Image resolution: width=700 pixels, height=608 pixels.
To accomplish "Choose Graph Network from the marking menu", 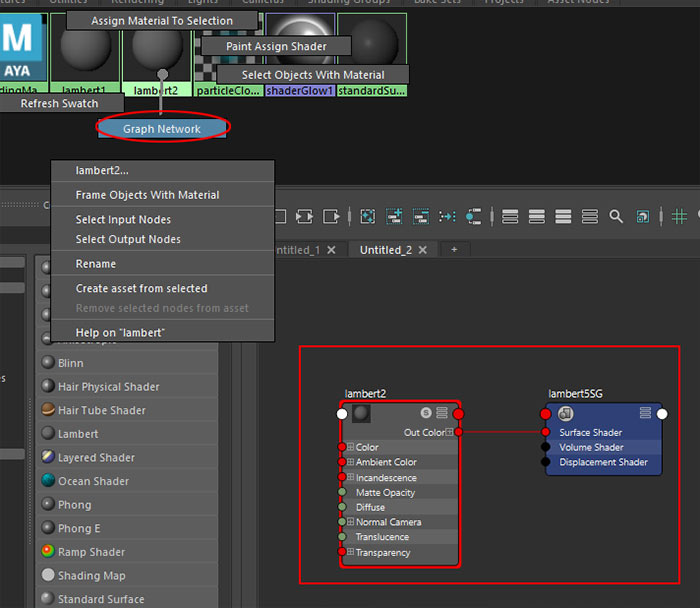I will point(162,129).
